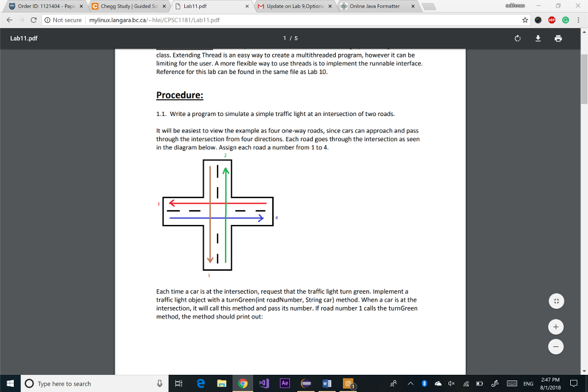Expand hidden icons in the system tray
Viewport: 588px width, 392px height.
coord(409,383)
